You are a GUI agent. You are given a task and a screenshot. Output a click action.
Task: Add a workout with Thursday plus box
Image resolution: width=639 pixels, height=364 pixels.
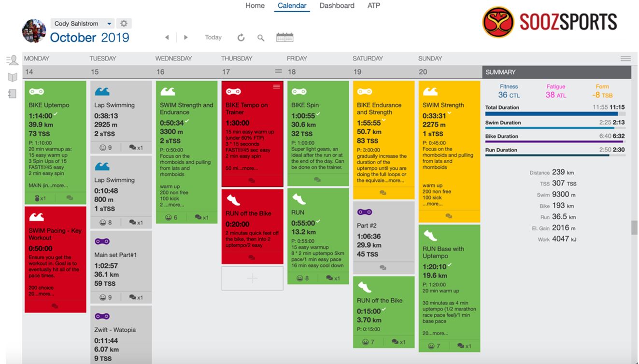coord(252,278)
